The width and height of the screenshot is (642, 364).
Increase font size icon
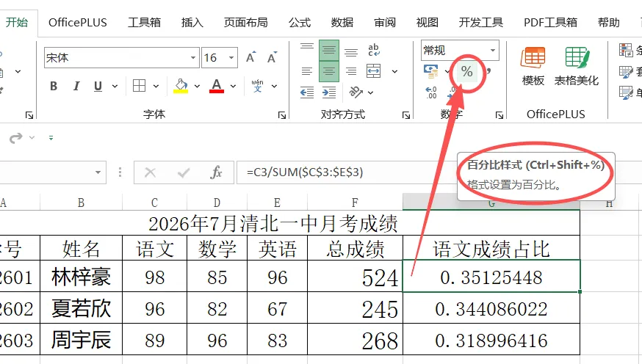[251, 58]
